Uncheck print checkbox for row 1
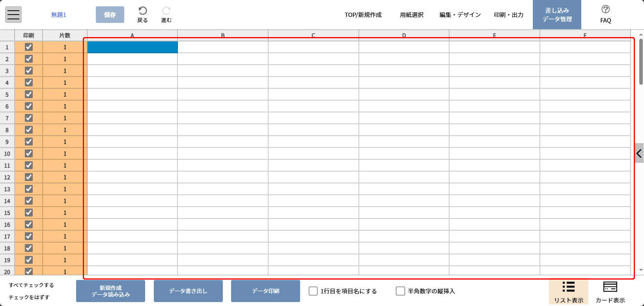 pos(29,47)
